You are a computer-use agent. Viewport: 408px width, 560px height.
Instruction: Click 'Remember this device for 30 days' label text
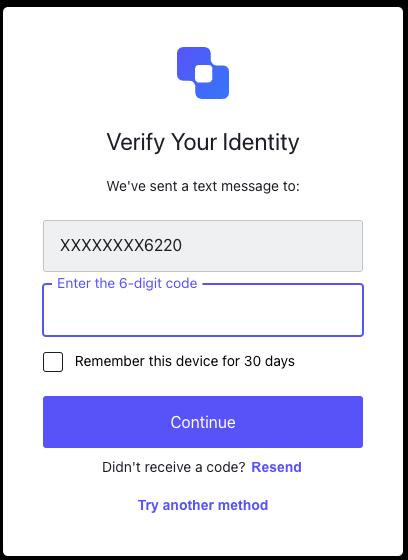185,361
